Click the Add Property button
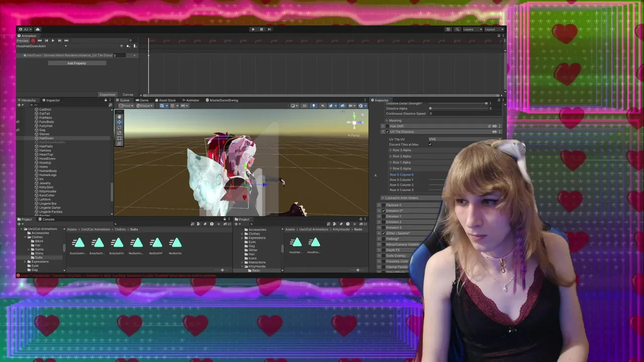This screenshot has width=644, height=362. click(76, 63)
